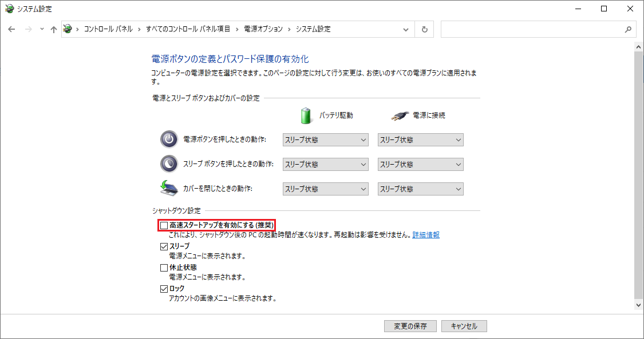Click the sleep button moon icon

point(169,164)
